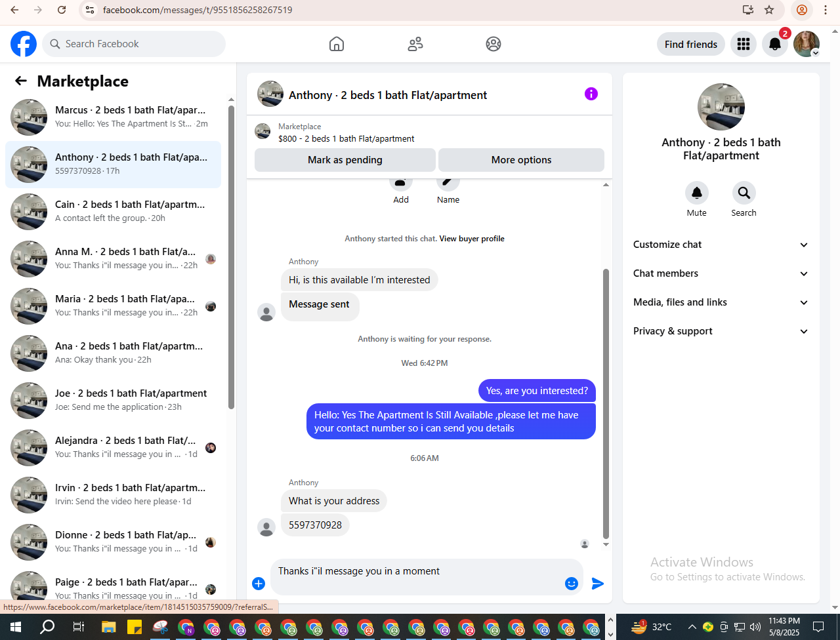840x640 pixels.
Task: Open the Joe conversation
Action: point(113,401)
